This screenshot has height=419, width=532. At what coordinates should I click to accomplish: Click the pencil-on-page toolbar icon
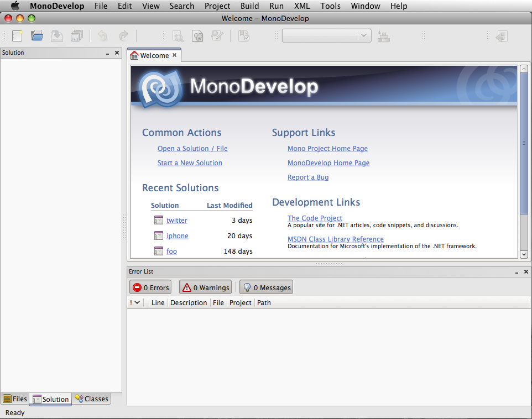coord(217,35)
